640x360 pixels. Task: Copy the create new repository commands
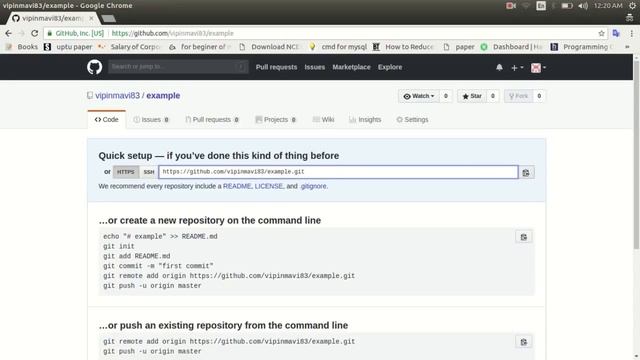(x=524, y=237)
